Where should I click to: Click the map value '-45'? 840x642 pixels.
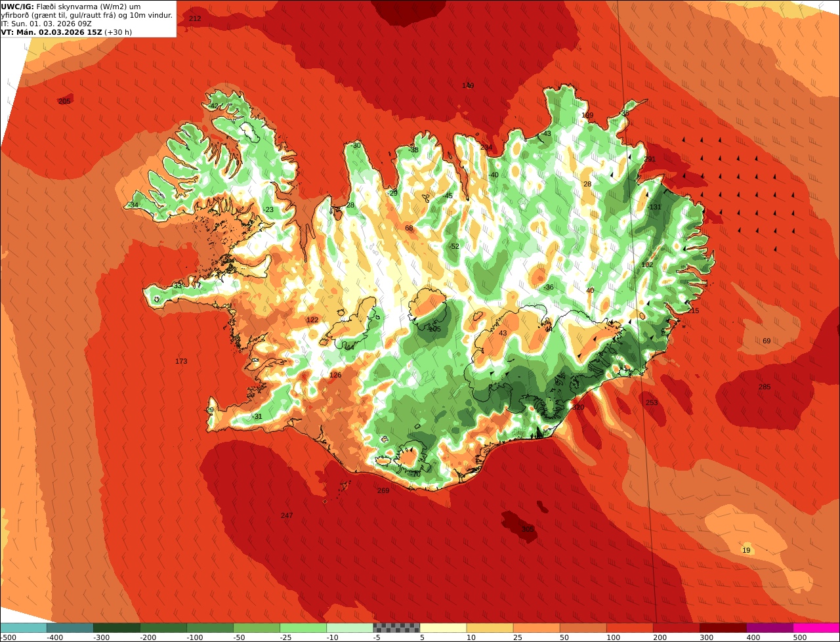tap(448, 196)
